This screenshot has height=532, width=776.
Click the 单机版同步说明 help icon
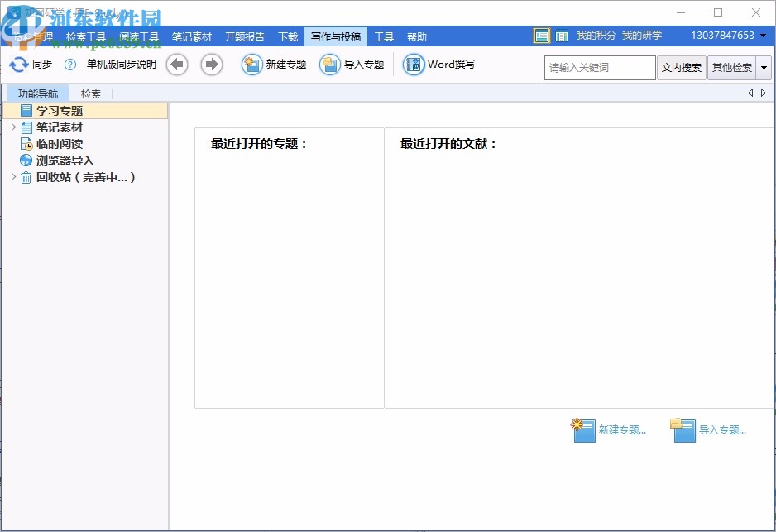point(71,64)
